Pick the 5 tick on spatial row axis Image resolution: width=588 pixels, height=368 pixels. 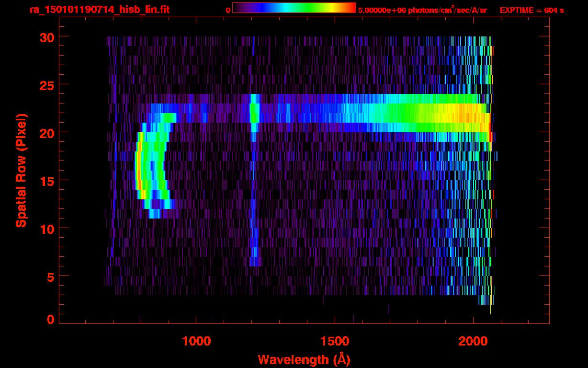(49, 277)
